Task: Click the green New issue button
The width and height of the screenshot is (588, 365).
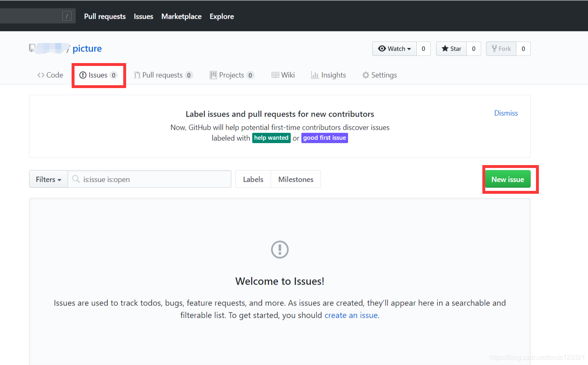Action: pos(508,179)
